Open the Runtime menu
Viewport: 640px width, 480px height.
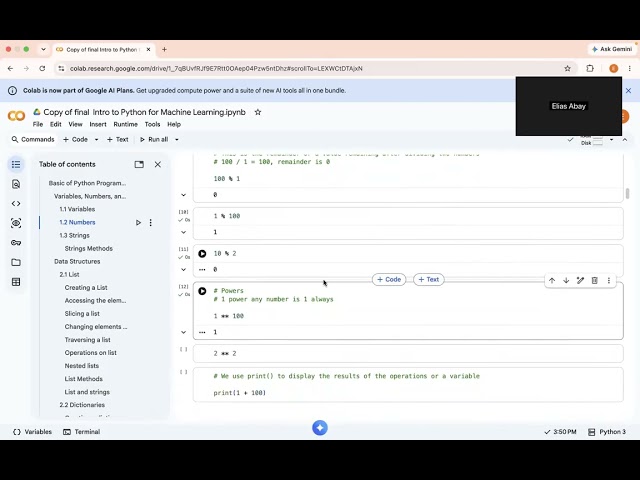coord(125,124)
